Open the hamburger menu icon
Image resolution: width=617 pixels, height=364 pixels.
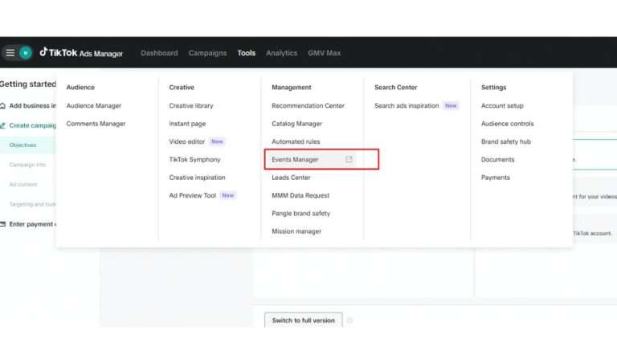pyautogui.click(x=10, y=53)
